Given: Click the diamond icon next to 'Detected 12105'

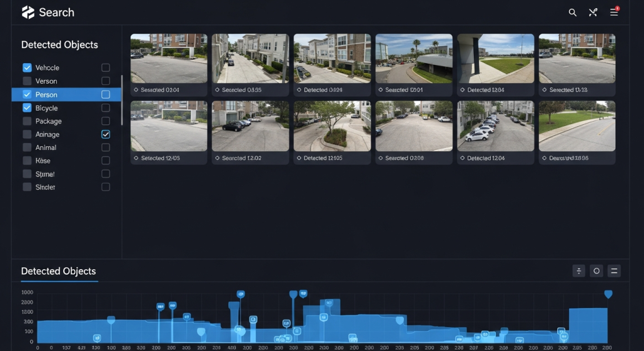Looking at the screenshot, I should click(x=299, y=158).
